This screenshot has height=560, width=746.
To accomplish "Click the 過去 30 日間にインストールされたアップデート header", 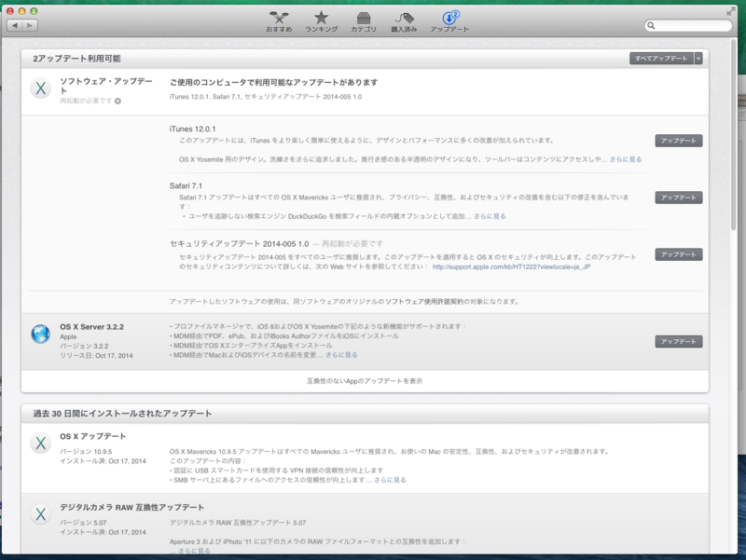I will [122, 414].
